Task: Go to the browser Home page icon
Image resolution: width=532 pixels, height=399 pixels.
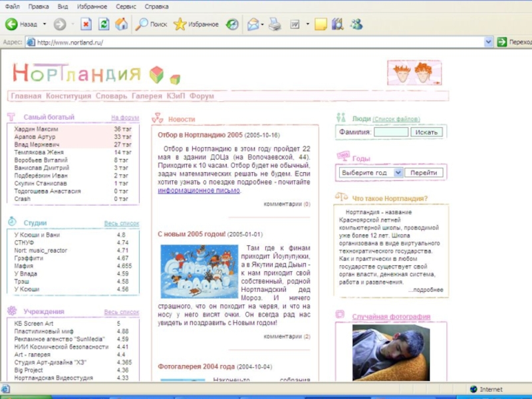Action: tap(121, 25)
